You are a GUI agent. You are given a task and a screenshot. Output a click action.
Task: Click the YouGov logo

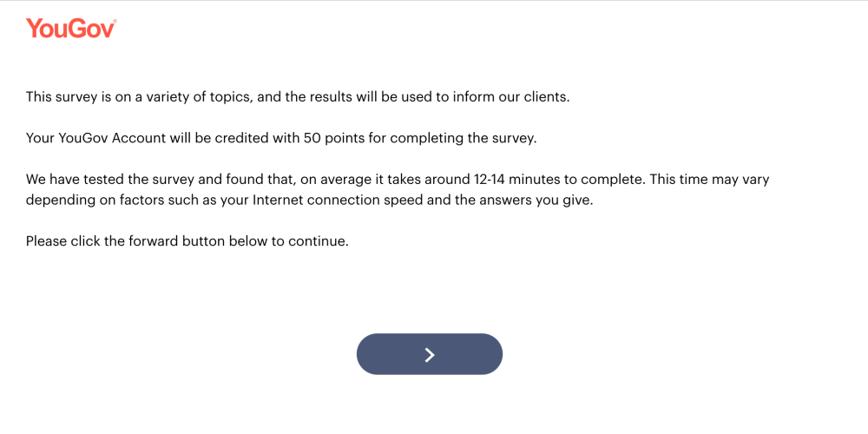(x=71, y=29)
